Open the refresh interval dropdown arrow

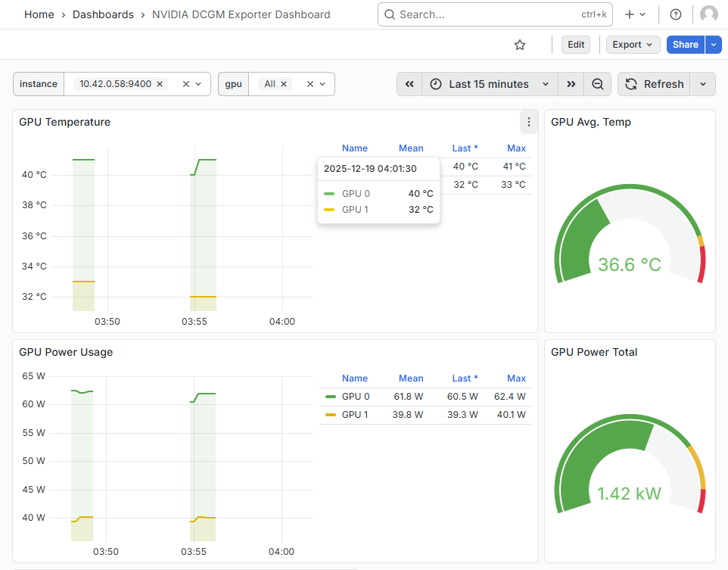703,84
